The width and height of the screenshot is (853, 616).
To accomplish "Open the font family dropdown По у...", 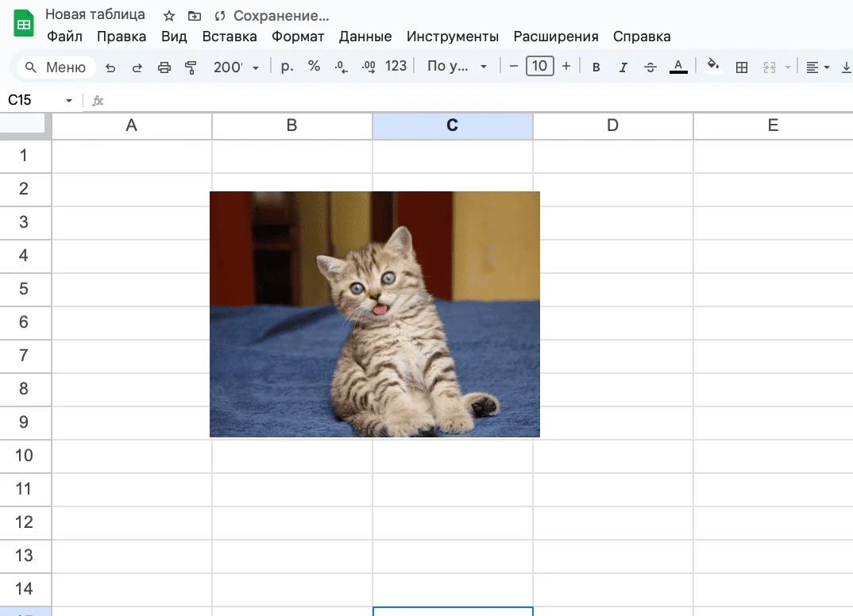I will pos(457,67).
